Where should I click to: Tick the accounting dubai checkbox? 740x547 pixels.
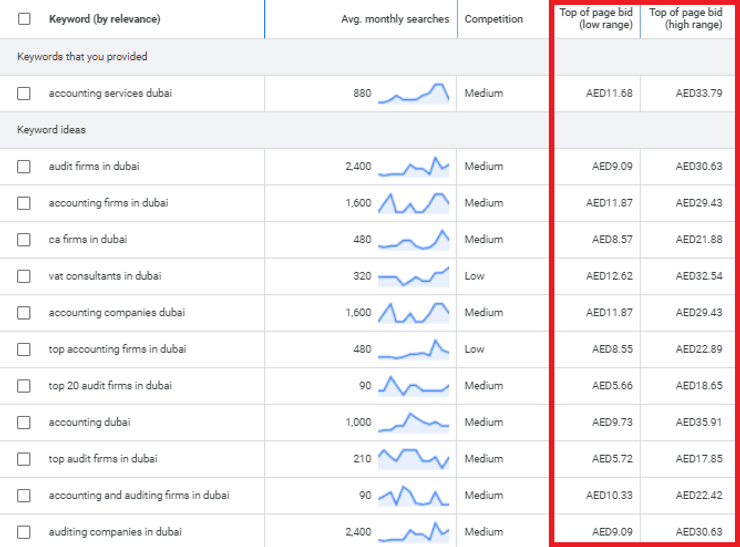24,422
